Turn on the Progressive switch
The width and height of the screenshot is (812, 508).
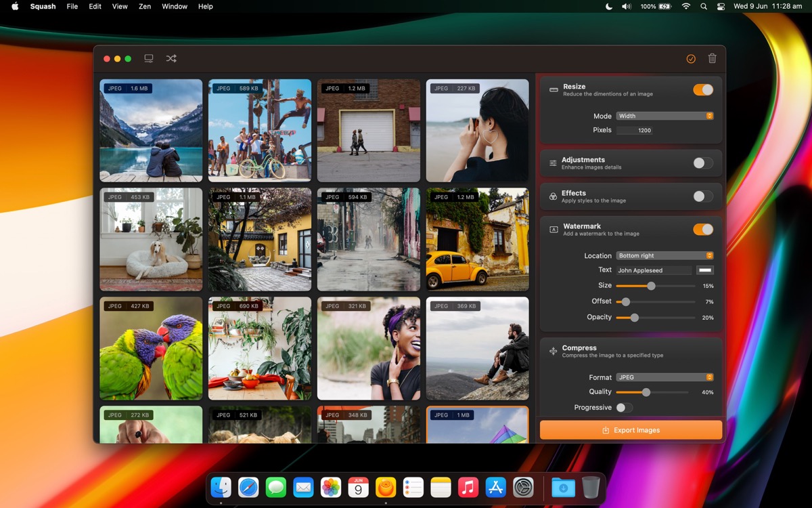click(x=624, y=408)
